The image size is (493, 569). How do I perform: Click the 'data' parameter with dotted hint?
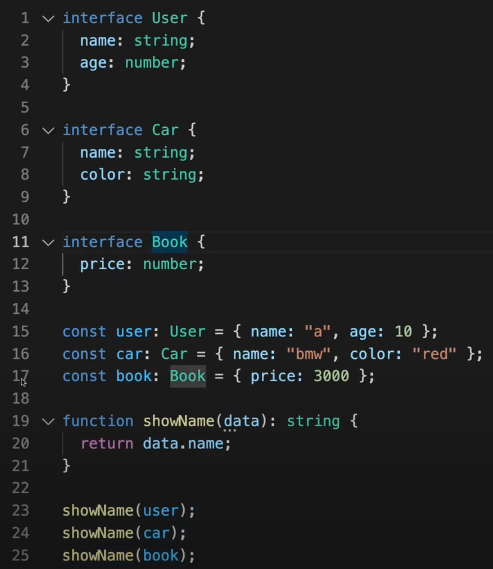coord(241,421)
